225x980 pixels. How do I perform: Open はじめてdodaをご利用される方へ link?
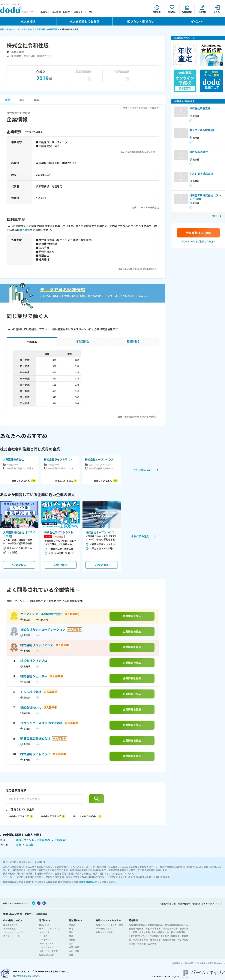click(x=198, y=242)
